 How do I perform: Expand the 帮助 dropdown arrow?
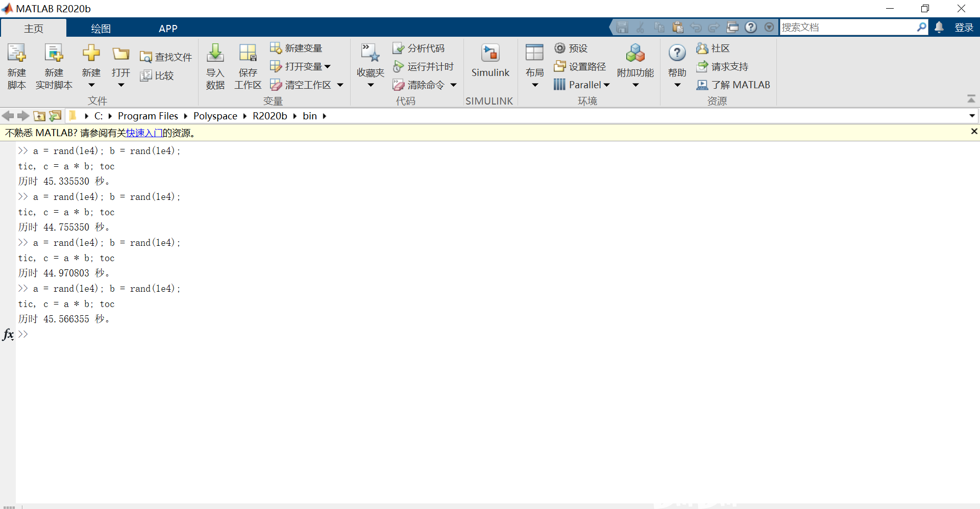677,85
